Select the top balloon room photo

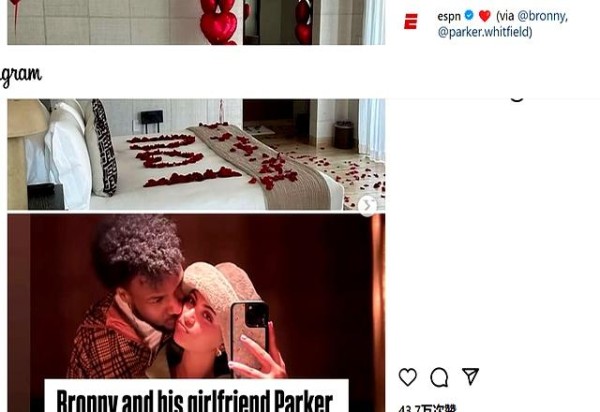pos(196,22)
